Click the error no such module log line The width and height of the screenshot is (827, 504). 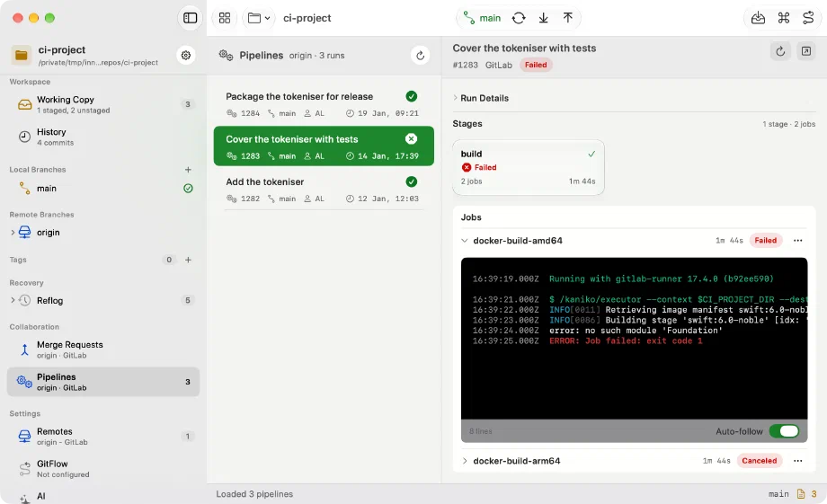click(x=636, y=331)
